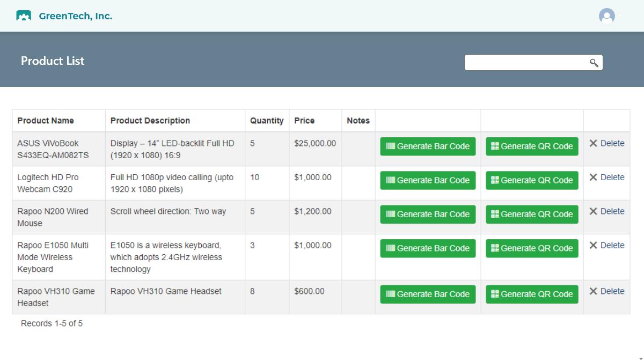Generate QR Code for ASUS ViVoBook
The width and height of the screenshot is (644, 362).
pyautogui.click(x=532, y=146)
